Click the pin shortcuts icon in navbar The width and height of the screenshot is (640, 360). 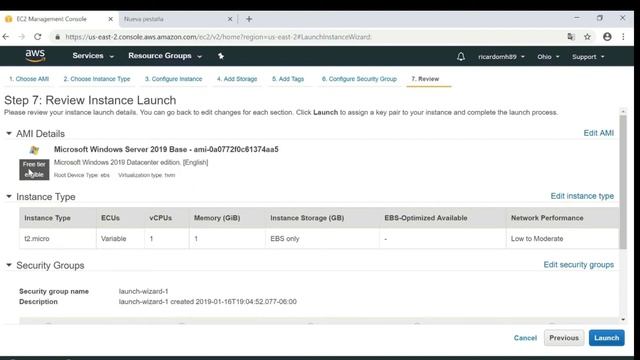221,56
